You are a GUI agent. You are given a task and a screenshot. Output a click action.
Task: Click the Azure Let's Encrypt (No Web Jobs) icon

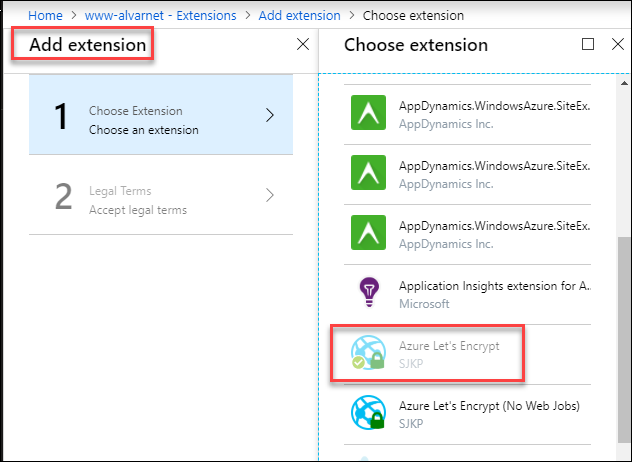368,412
